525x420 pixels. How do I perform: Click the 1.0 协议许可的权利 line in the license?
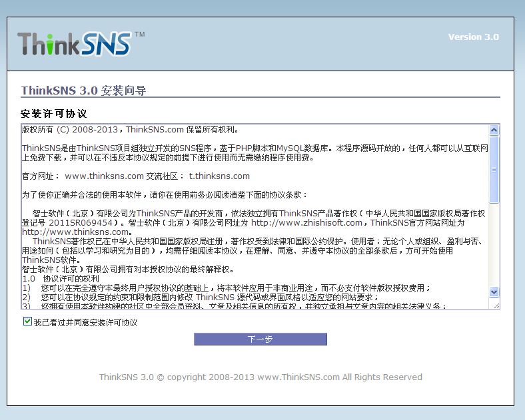pos(61,279)
